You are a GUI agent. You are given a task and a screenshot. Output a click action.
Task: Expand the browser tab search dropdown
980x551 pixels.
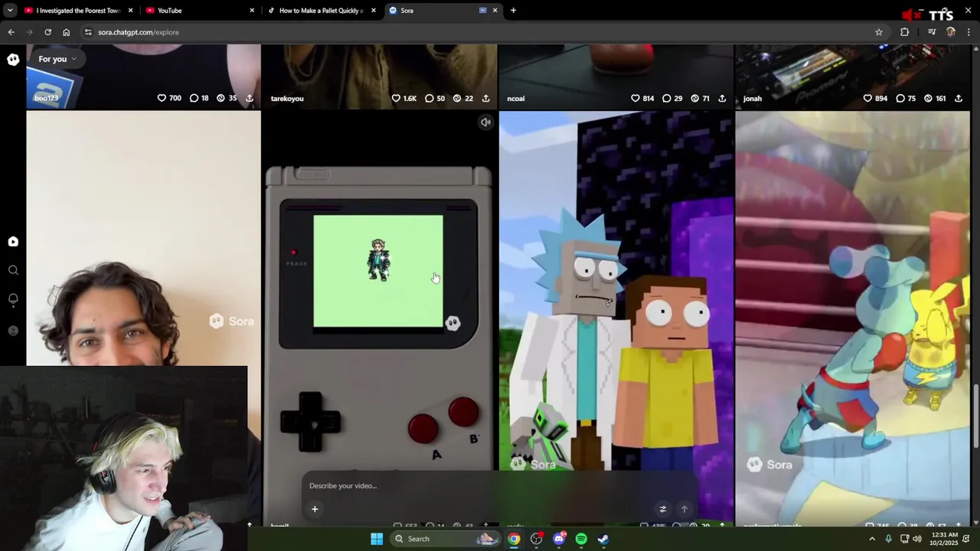click(x=9, y=11)
